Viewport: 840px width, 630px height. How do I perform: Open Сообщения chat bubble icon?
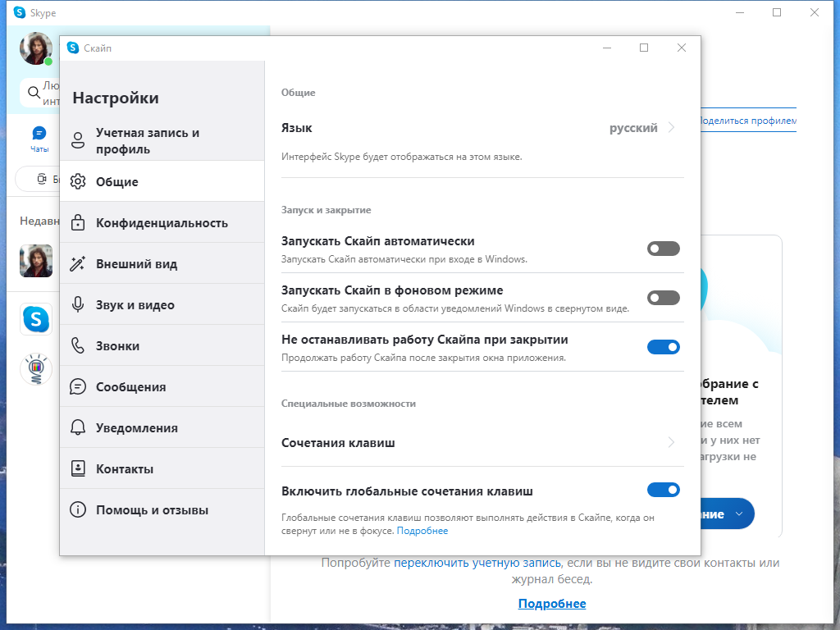pyautogui.click(x=79, y=386)
